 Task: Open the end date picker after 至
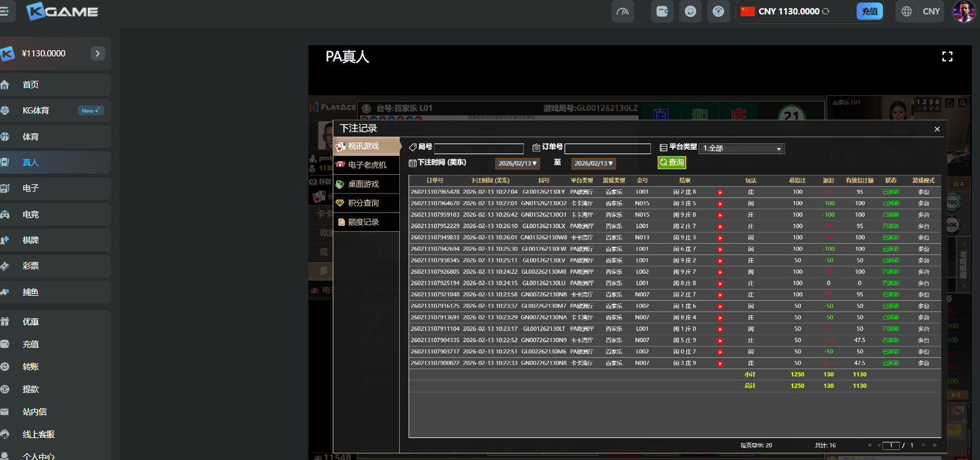(x=593, y=164)
